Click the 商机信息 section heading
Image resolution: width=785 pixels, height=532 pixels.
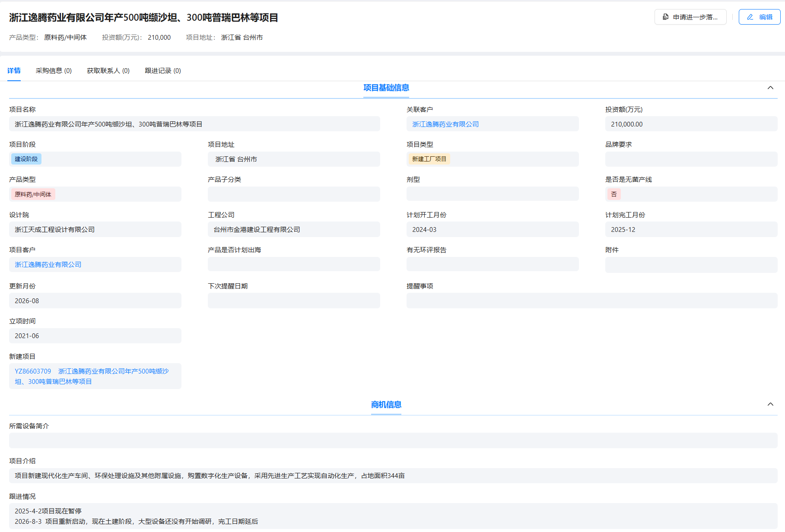coord(386,405)
